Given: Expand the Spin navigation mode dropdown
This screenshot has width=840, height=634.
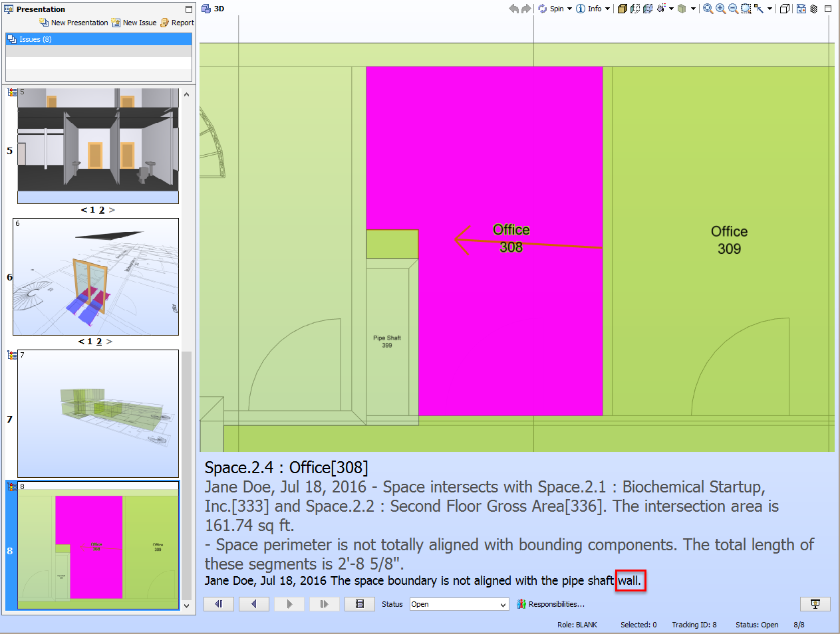Looking at the screenshot, I should coord(569,9).
